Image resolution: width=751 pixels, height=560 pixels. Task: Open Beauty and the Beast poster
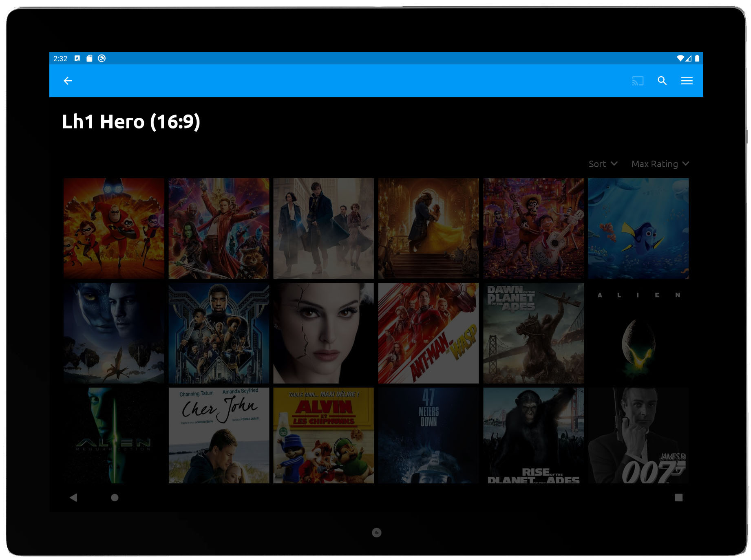coord(429,228)
